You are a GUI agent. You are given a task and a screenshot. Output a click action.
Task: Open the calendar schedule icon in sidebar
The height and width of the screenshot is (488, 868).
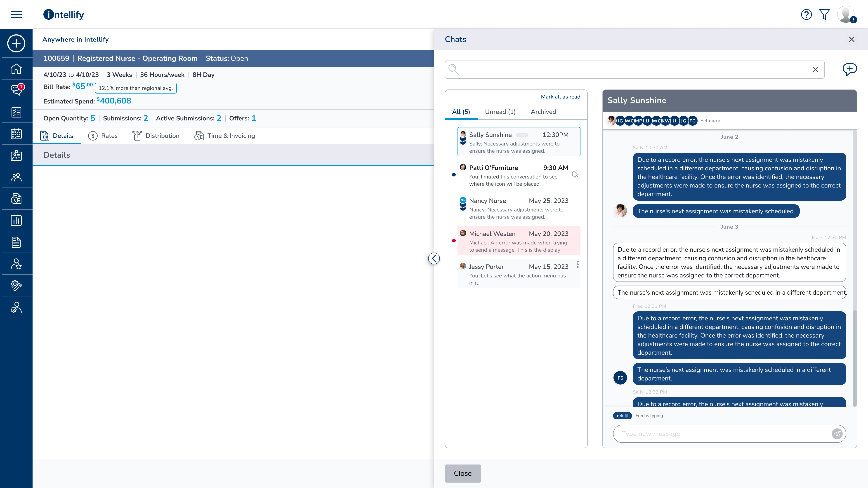coord(16,133)
